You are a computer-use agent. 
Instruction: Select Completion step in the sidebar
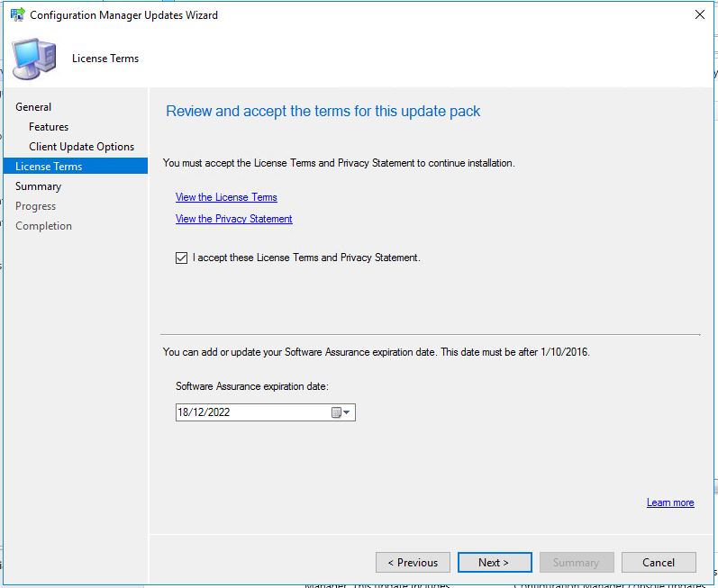43,226
